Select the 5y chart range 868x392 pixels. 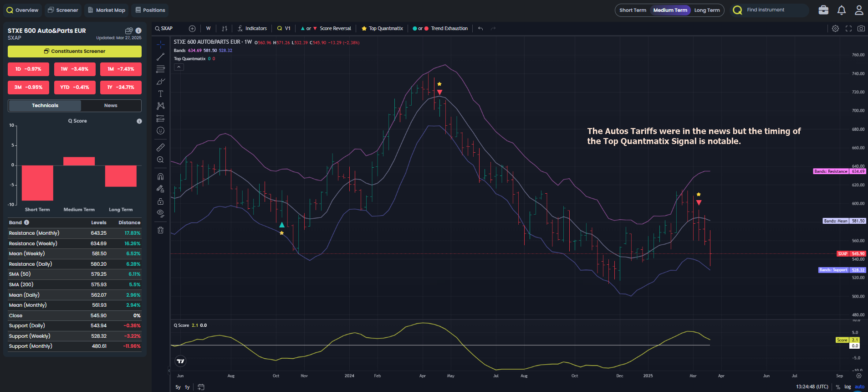(178, 387)
